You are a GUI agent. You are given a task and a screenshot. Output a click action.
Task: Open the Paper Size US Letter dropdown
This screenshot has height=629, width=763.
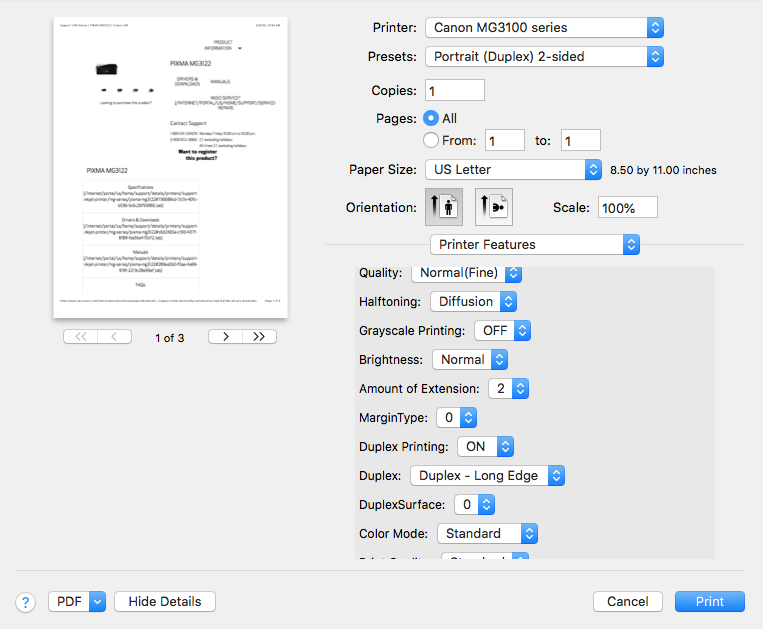coord(513,169)
